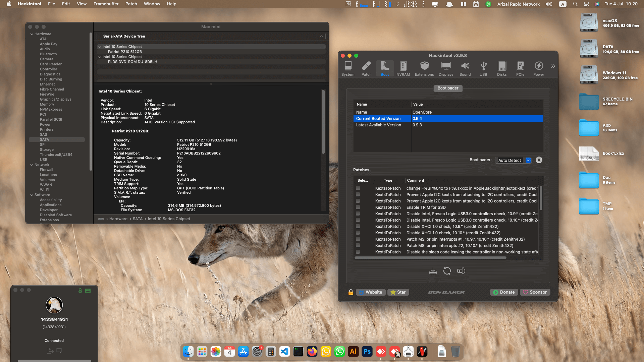
Task: Open the Patch menu in the menu bar
Action: coord(131,4)
